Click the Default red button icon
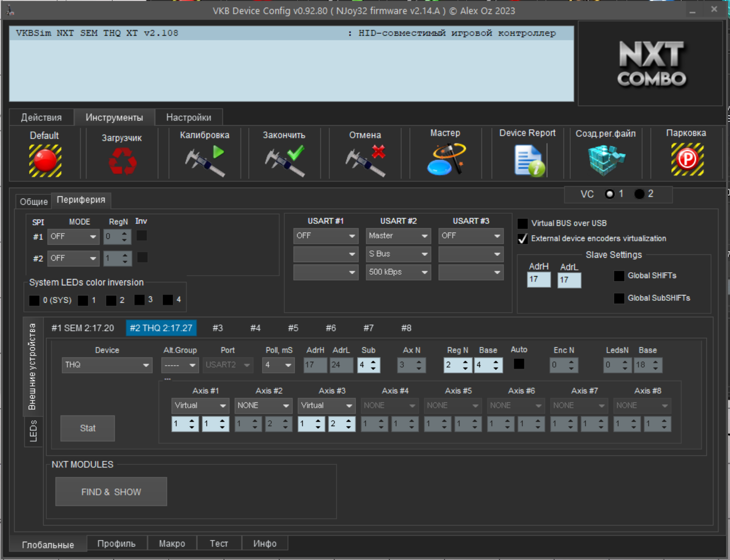The width and height of the screenshot is (730, 560). pos(45,161)
